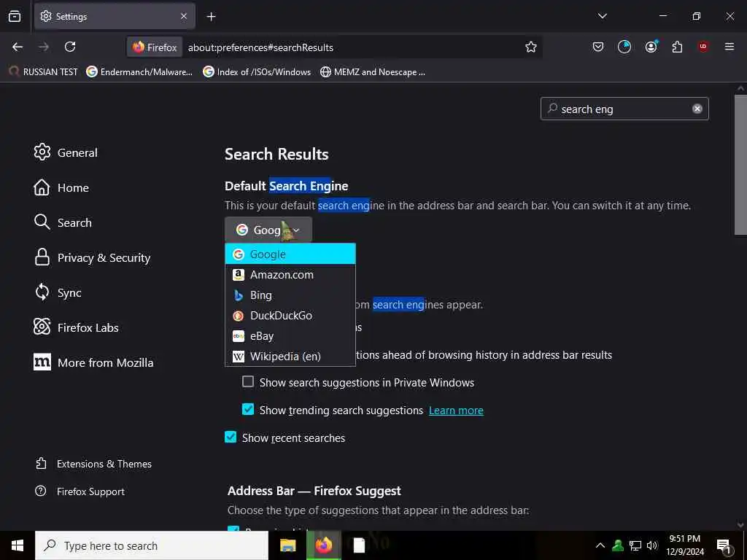Click the Firefox taskbar icon

coord(323,545)
